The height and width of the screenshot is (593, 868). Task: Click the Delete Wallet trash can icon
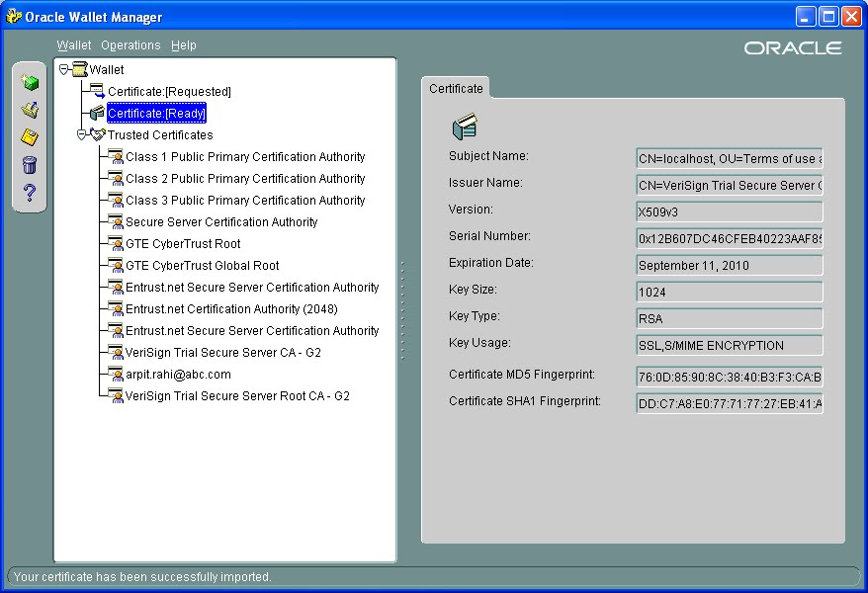point(30,164)
